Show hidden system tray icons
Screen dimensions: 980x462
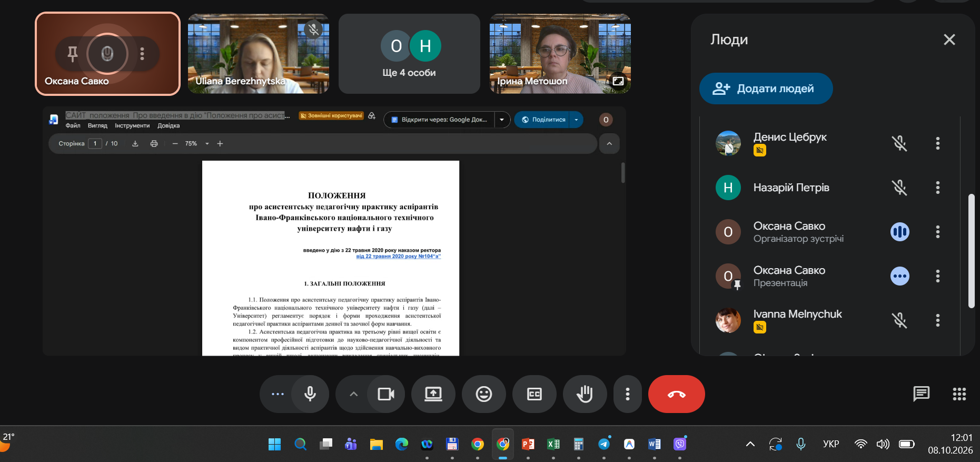750,444
